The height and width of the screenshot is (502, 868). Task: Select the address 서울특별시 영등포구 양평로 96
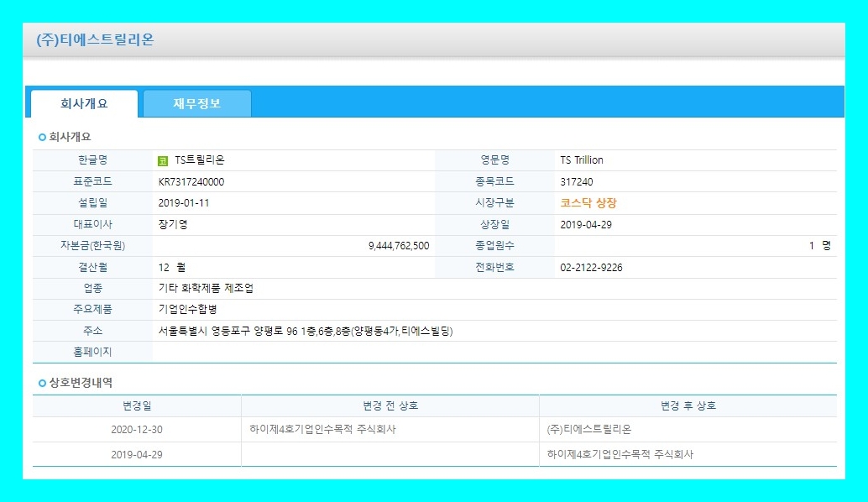point(228,331)
